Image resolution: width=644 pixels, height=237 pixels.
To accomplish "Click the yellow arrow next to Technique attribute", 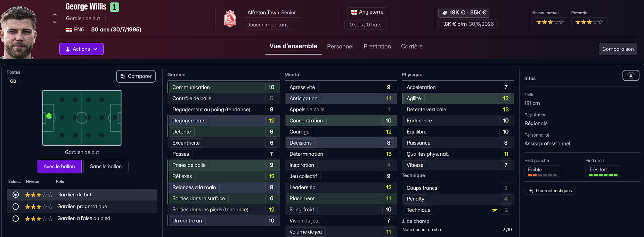I will click(x=495, y=210).
